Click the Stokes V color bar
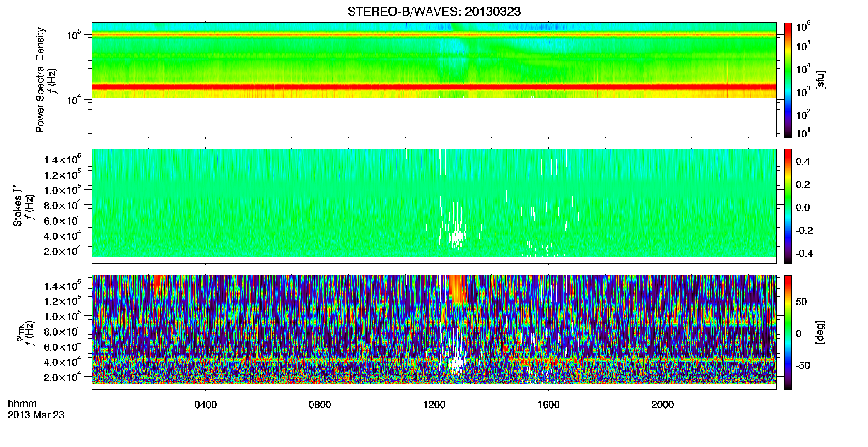Image resolution: width=868 pixels, height=447 pixels. tap(788, 206)
